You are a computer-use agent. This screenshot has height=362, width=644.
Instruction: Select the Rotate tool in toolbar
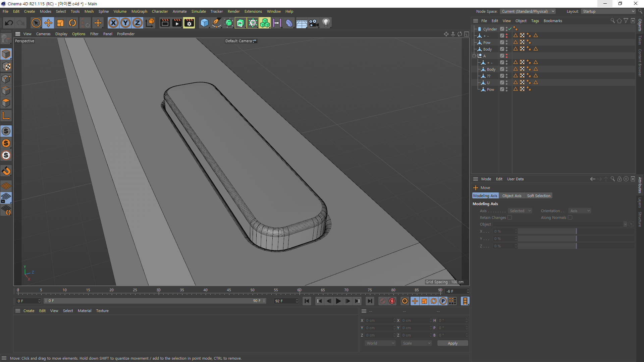coord(72,23)
